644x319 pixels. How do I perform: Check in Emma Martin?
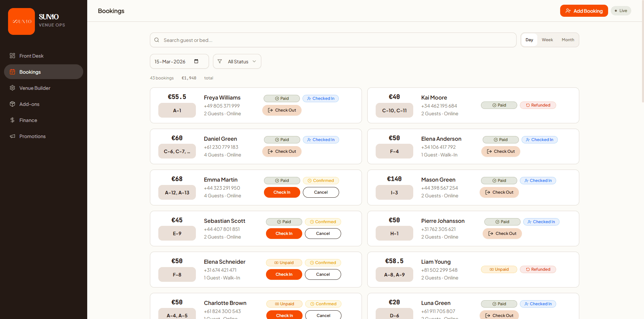point(282,192)
